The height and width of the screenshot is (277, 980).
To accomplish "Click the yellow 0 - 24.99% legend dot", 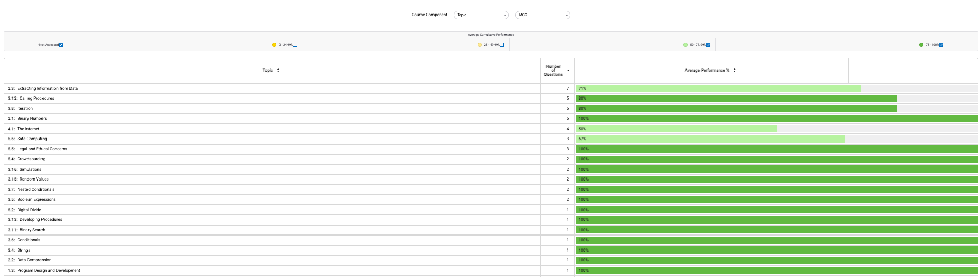I will click(274, 45).
